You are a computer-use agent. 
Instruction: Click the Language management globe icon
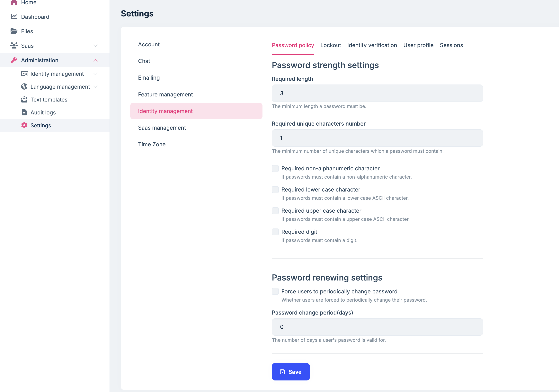point(24,87)
